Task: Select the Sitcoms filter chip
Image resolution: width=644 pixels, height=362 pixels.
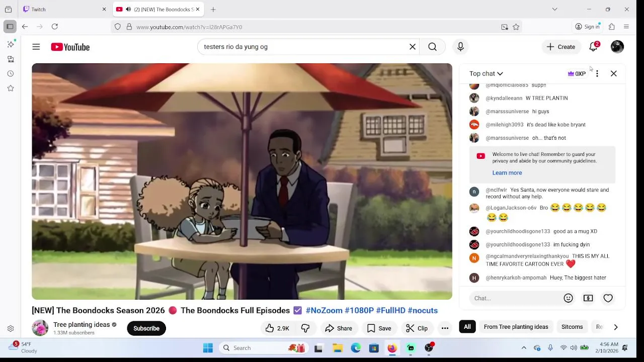Action: click(x=572, y=327)
